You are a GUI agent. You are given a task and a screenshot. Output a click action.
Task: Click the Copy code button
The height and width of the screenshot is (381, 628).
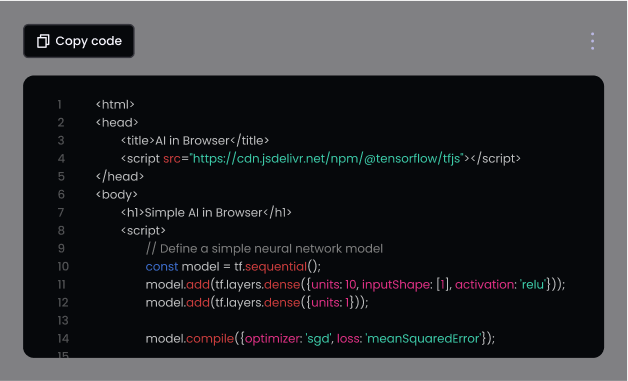point(78,41)
